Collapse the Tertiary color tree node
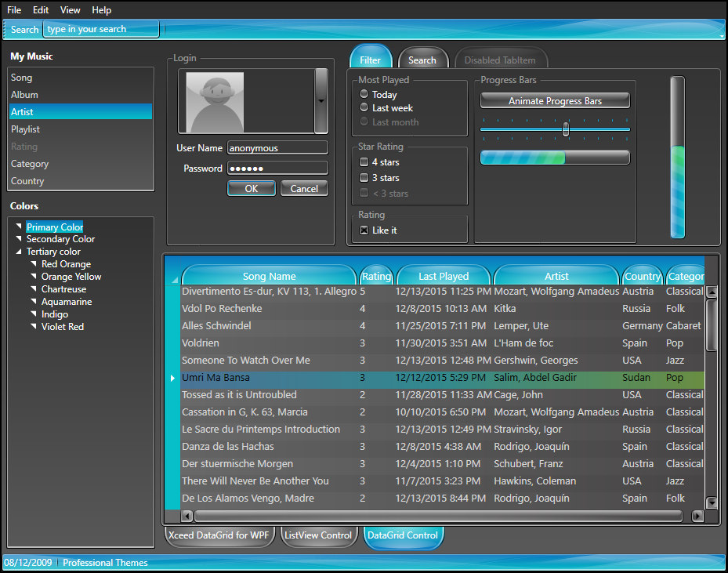This screenshot has height=573, width=728. [x=19, y=252]
